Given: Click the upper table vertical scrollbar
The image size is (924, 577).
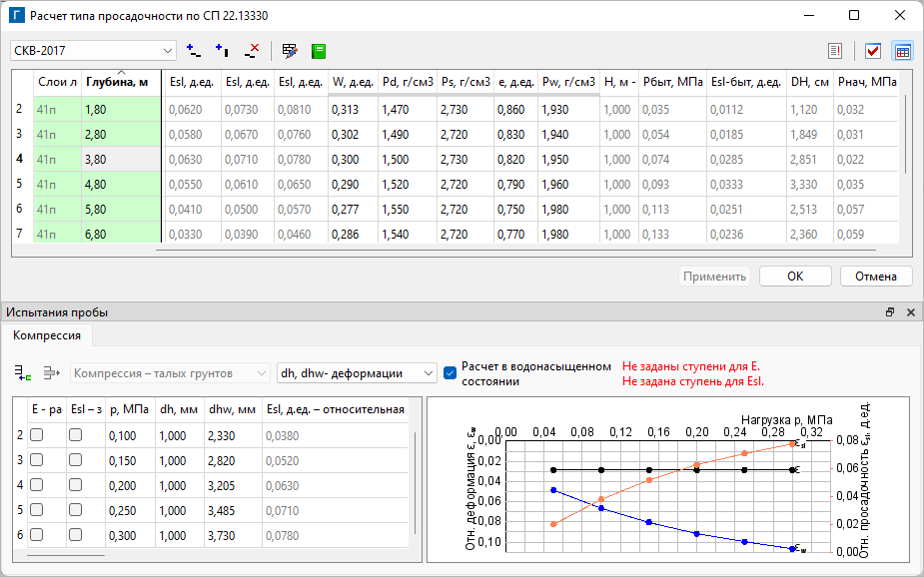Looking at the screenshot, I should (x=907, y=134).
